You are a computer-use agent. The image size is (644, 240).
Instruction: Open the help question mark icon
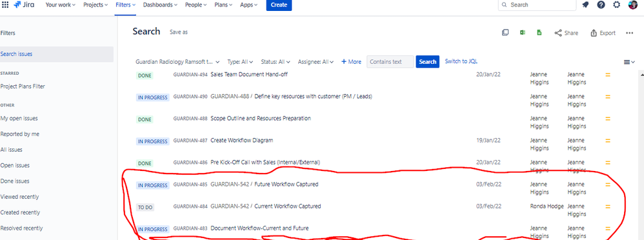coord(601,5)
